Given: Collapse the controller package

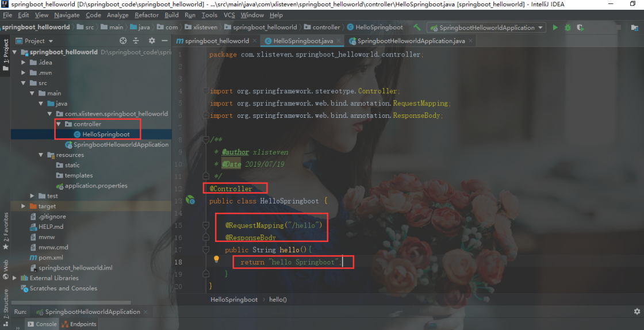Looking at the screenshot, I should 58,124.
